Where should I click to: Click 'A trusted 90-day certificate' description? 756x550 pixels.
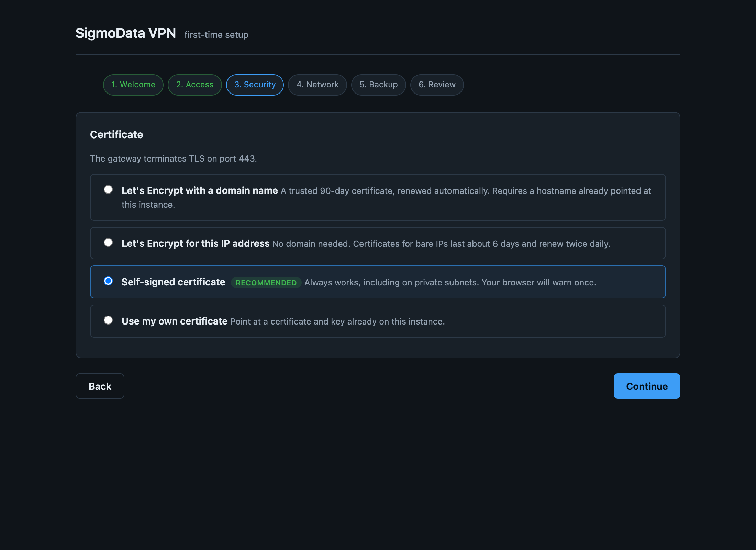pyautogui.click(x=338, y=191)
